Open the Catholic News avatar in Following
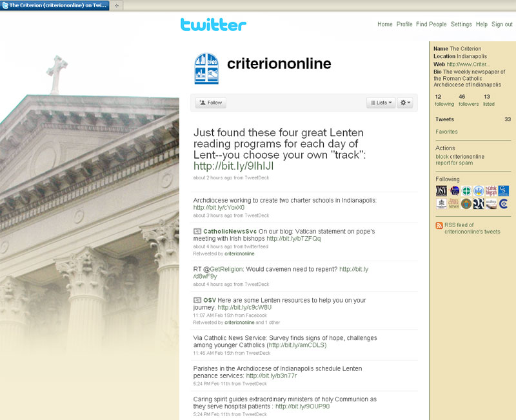Viewport: 516px width, 420px height. 454,204
